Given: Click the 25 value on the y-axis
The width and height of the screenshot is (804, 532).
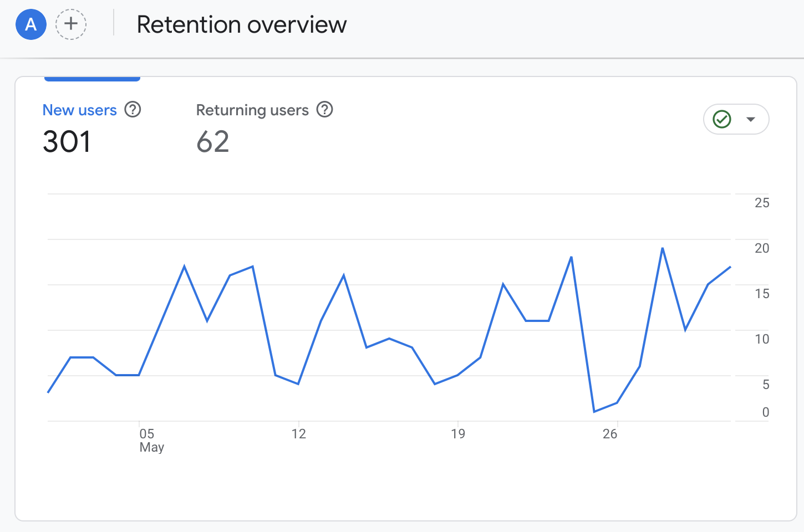Looking at the screenshot, I should (x=762, y=203).
